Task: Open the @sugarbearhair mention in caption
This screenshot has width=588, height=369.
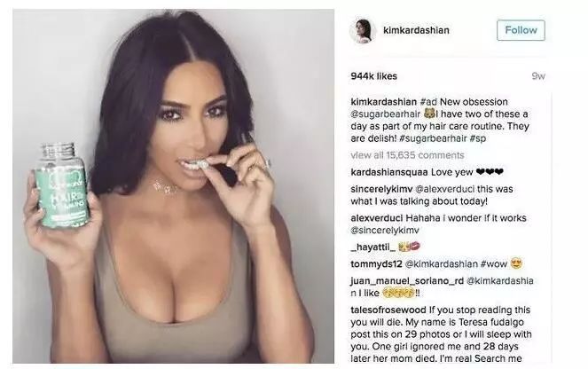Action: 386,114
